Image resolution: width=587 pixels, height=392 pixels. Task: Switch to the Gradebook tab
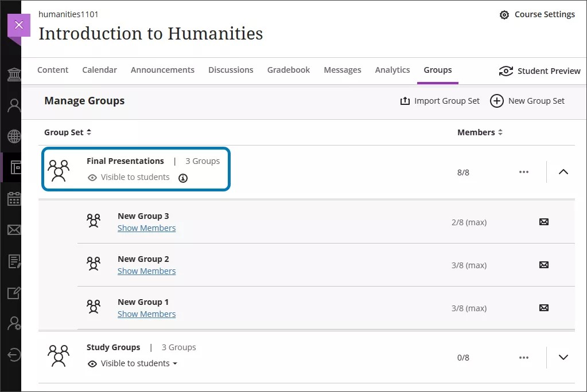click(x=288, y=69)
